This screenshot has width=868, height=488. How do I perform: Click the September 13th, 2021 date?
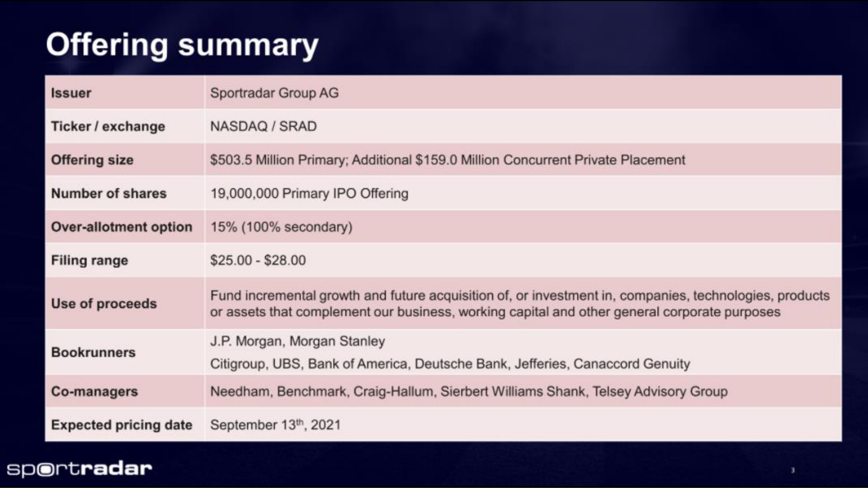(275, 425)
